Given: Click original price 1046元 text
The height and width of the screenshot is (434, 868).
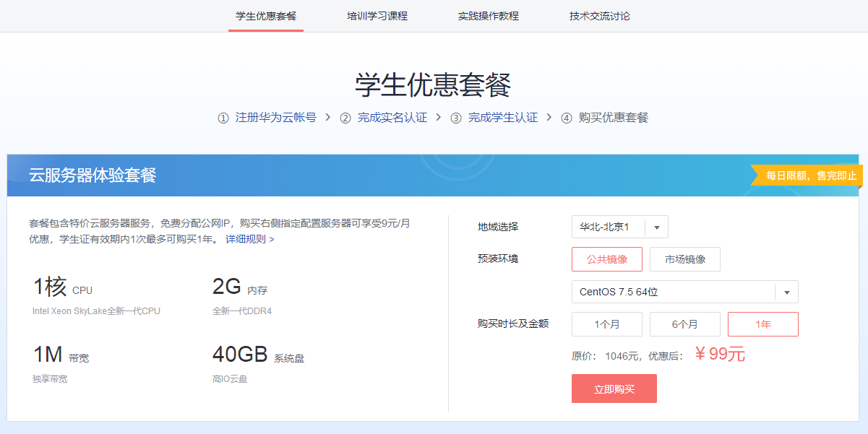Looking at the screenshot, I should [622, 355].
